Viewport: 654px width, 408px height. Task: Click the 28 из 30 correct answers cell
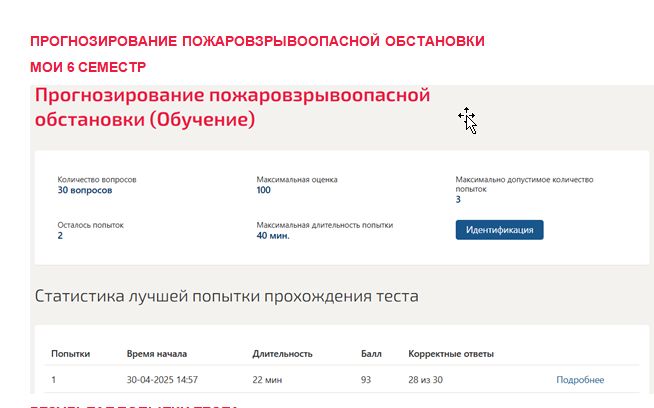click(x=425, y=380)
